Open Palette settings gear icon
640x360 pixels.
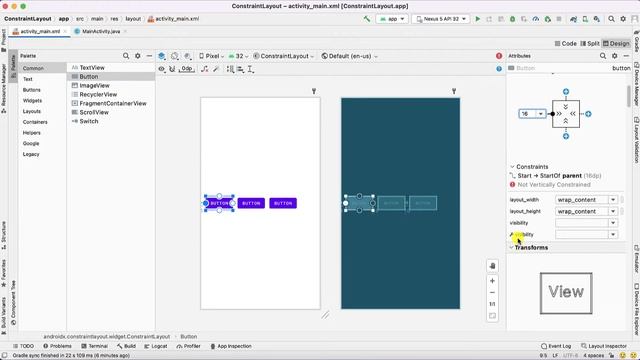coord(138,56)
